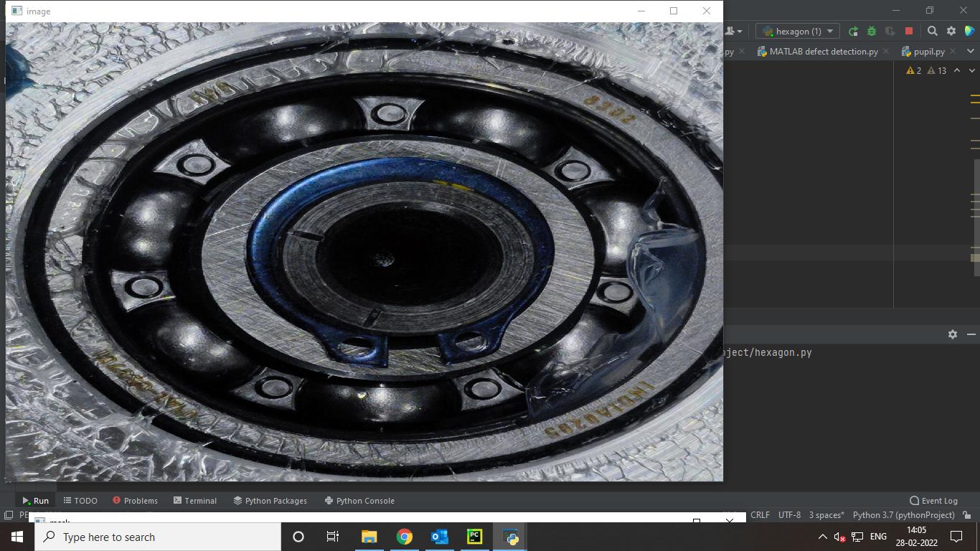The height and width of the screenshot is (551, 980).
Task: Open the Windows Start menu
Action: (x=17, y=537)
